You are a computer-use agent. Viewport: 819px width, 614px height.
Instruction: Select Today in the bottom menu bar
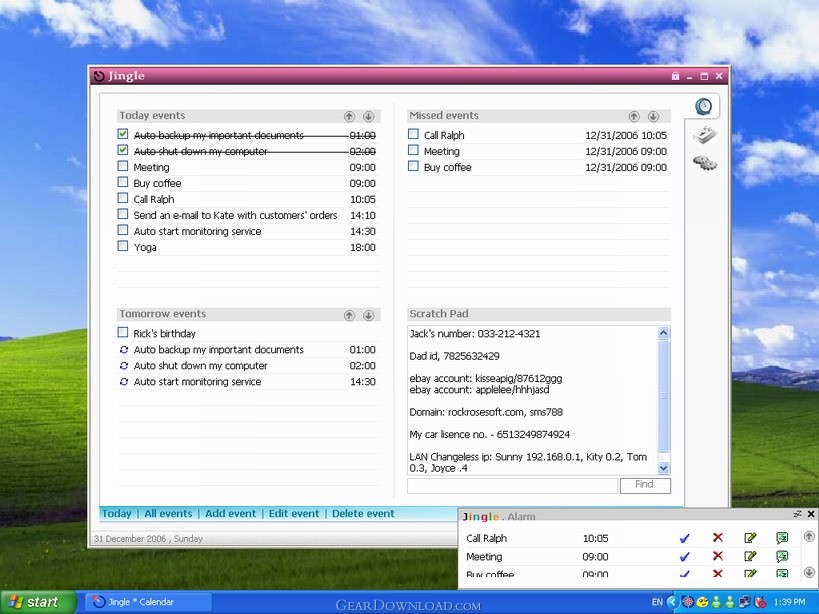click(116, 514)
